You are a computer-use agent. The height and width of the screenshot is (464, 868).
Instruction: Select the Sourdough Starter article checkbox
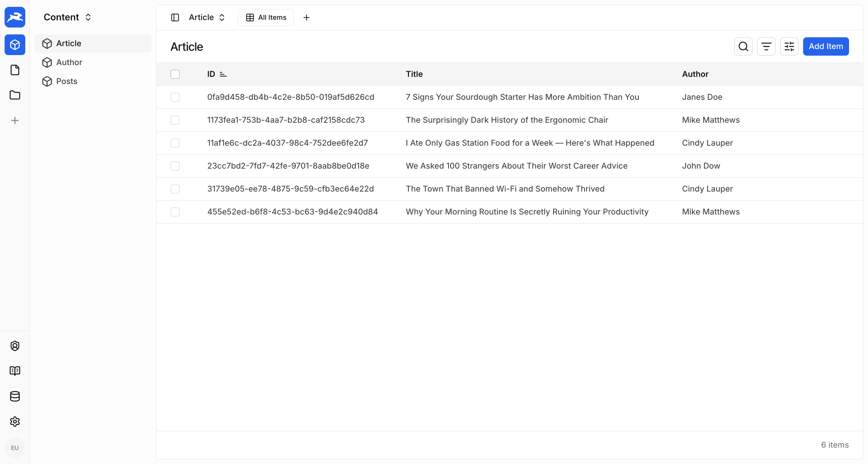point(175,97)
